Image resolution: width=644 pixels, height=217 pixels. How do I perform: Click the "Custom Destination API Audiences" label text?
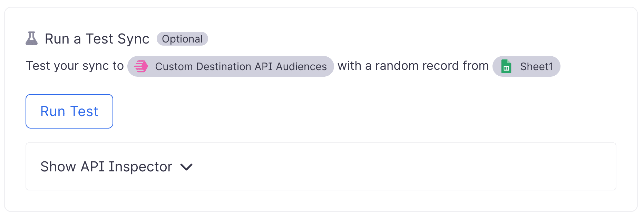point(241,66)
